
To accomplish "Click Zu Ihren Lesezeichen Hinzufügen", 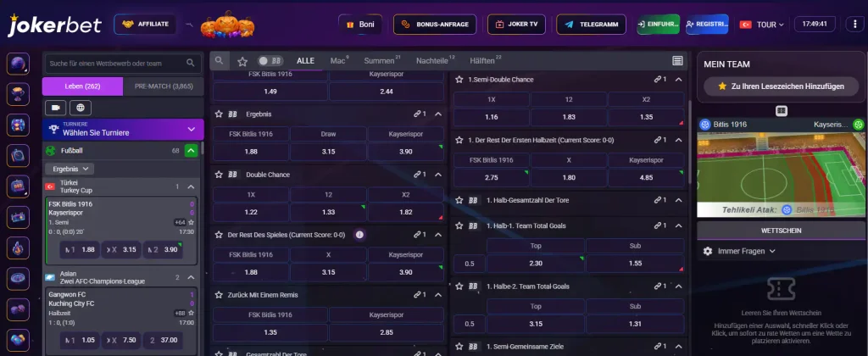I will [781, 86].
